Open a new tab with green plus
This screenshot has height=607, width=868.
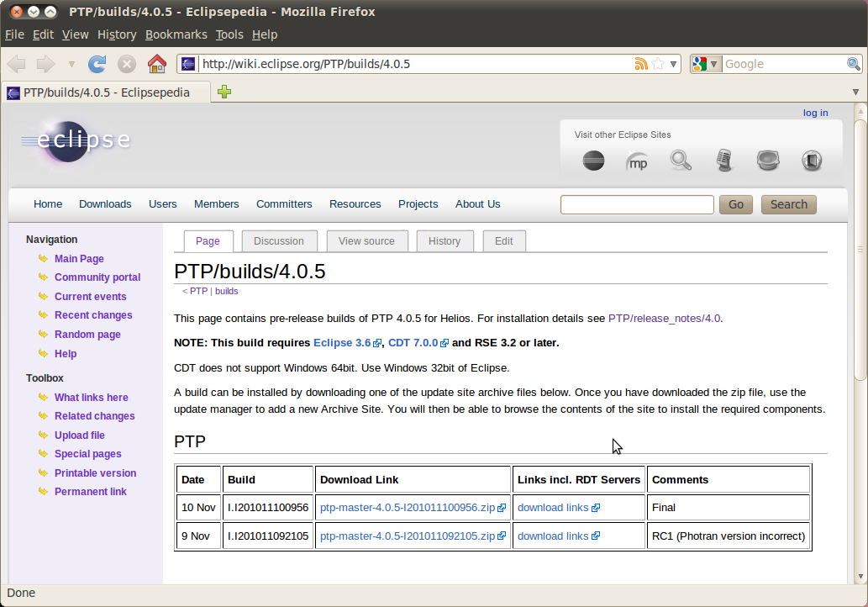point(224,92)
